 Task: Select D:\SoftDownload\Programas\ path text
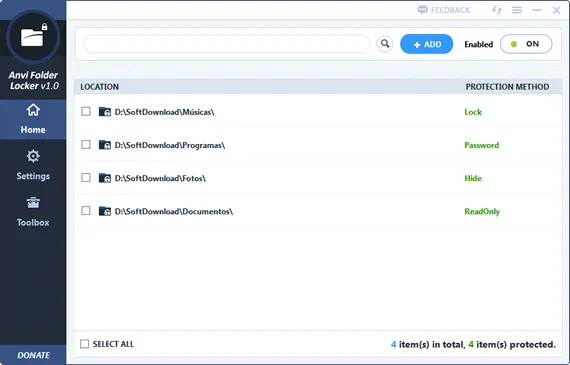pyautogui.click(x=170, y=145)
